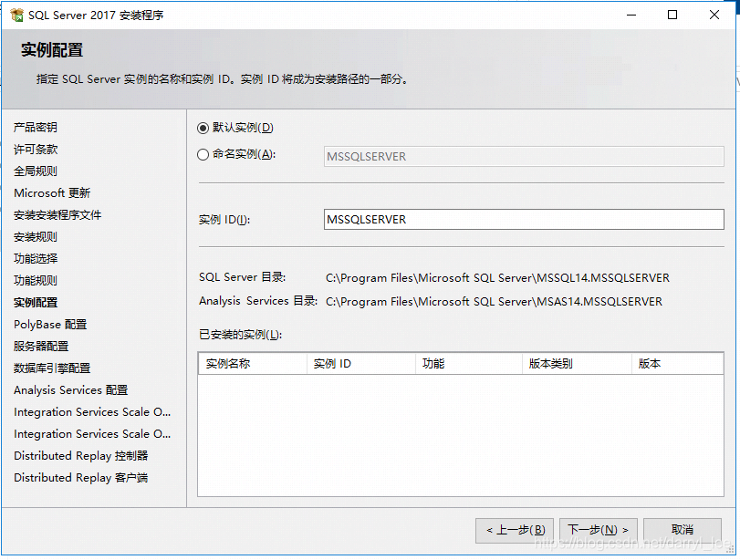This screenshot has height=560, width=740.
Task: Select the 默认实例 radio button
Action: (203, 128)
